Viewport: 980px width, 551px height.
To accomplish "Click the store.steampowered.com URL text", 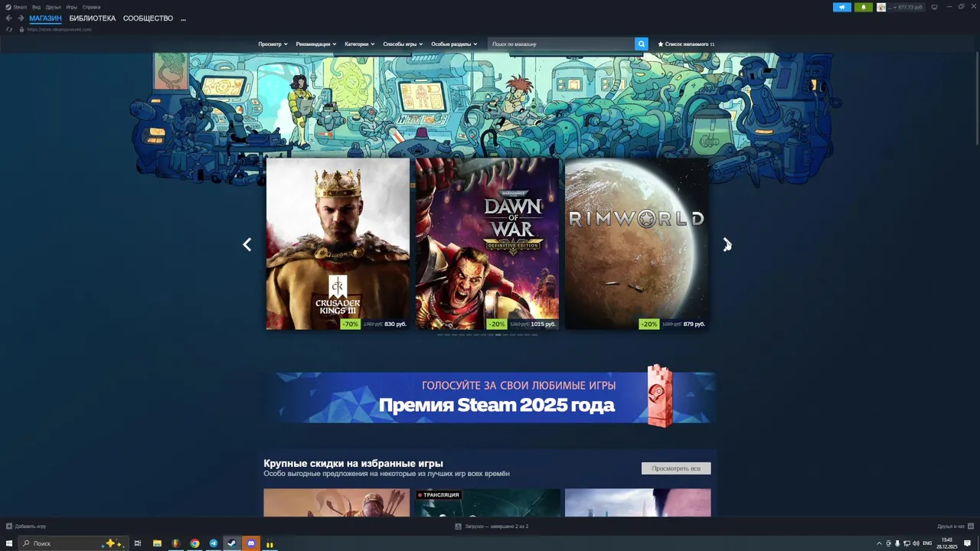I will (60, 29).
